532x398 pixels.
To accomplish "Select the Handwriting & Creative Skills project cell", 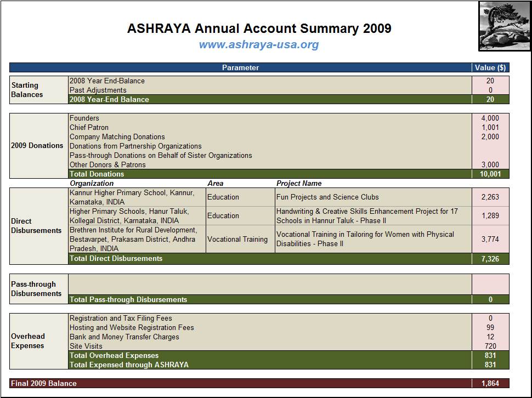I will tap(373, 216).
